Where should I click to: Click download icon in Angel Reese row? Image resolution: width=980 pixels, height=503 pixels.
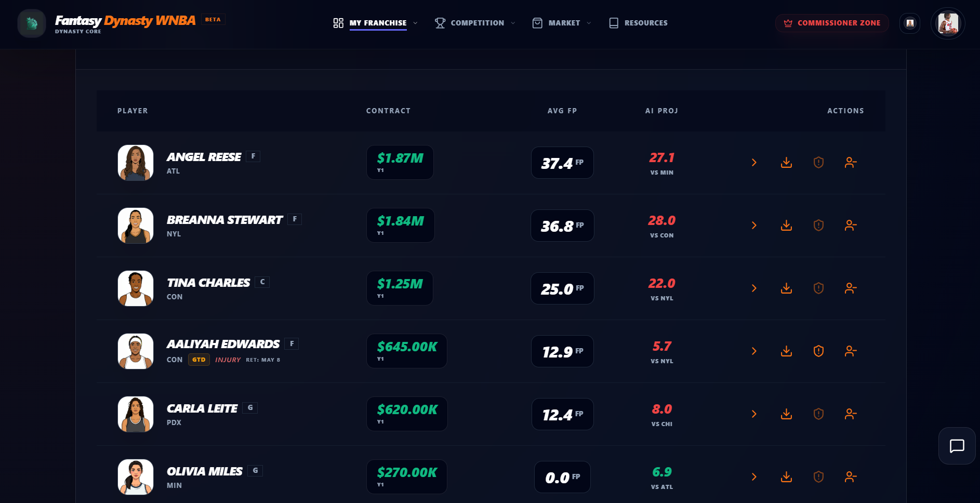pos(787,163)
